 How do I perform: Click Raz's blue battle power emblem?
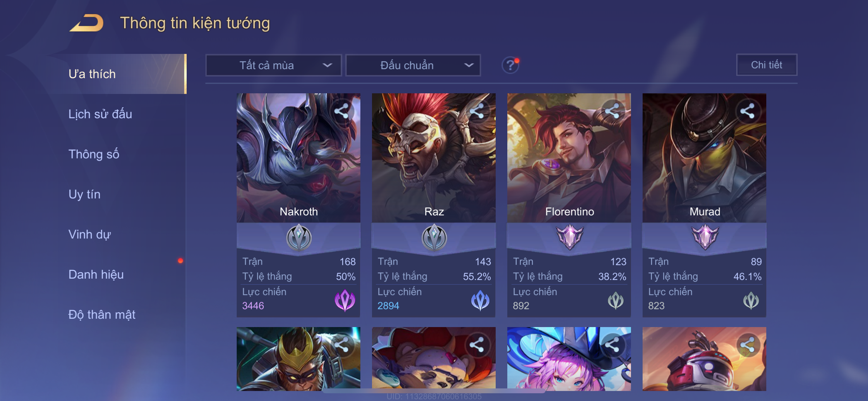pyautogui.click(x=480, y=300)
